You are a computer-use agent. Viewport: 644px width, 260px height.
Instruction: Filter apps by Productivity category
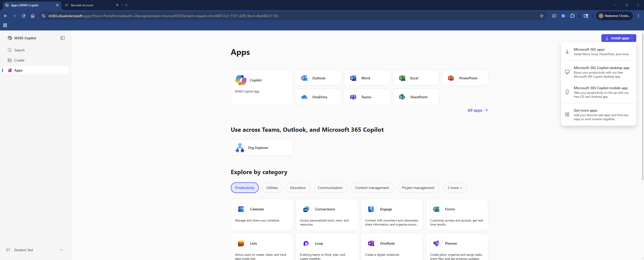(245, 188)
